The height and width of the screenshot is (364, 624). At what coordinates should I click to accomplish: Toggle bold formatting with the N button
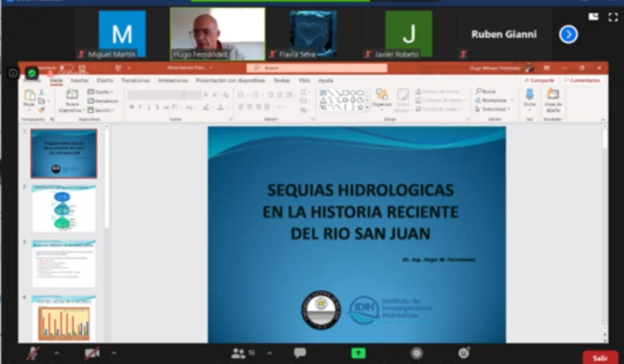coord(131,105)
